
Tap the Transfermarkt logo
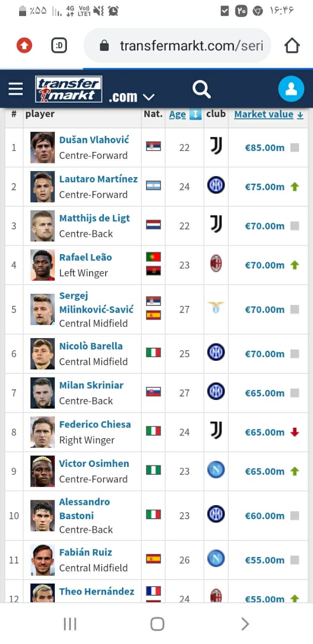(x=69, y=89)
